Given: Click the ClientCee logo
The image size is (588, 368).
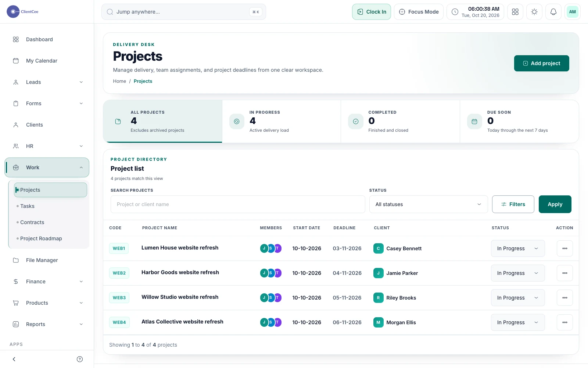Looking at the screenshot, I should pos(23,12).
